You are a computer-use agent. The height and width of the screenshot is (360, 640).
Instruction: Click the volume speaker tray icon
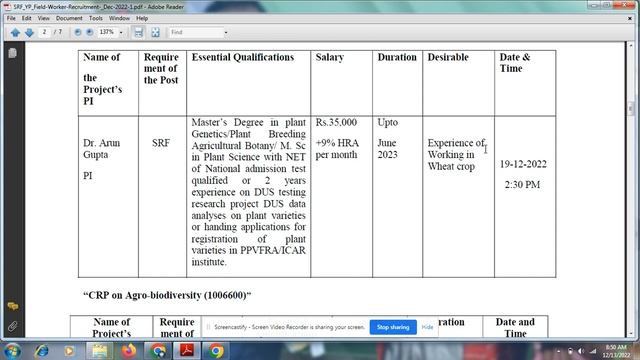[581, 351]
